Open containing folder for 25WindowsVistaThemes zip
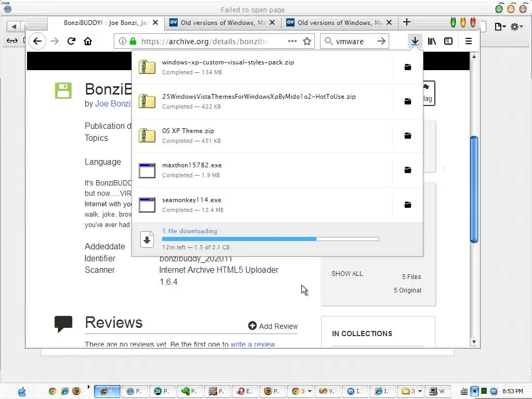The image size is (532, 399). (x=408, y=101)
